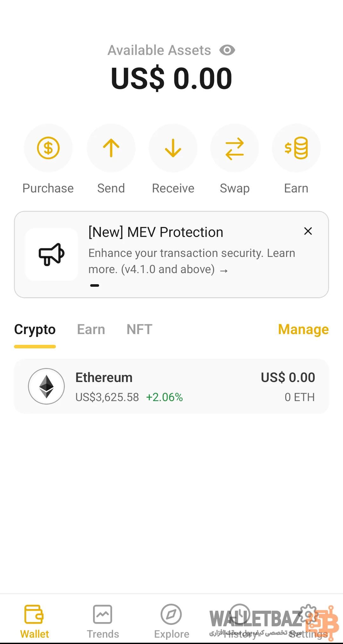This screenshot has height=644, width=343.
Task: Switch to the Earn assets tab
Action: 91,330
